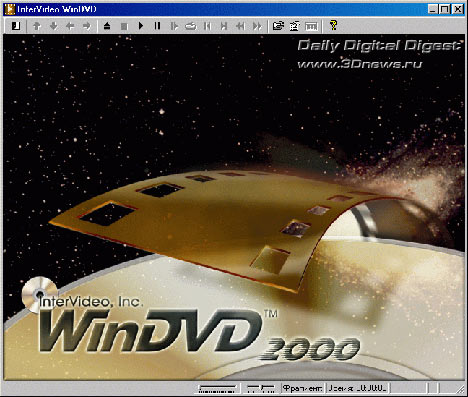The width and height of the screenshot is (468, 397).
Task: Open a file with folder icon
Action: click(278, 26)
